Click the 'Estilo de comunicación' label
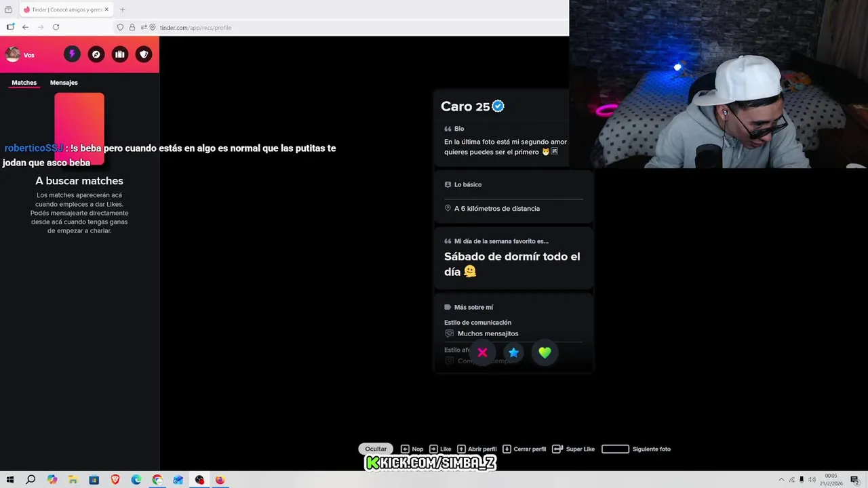 click(477, 323)
